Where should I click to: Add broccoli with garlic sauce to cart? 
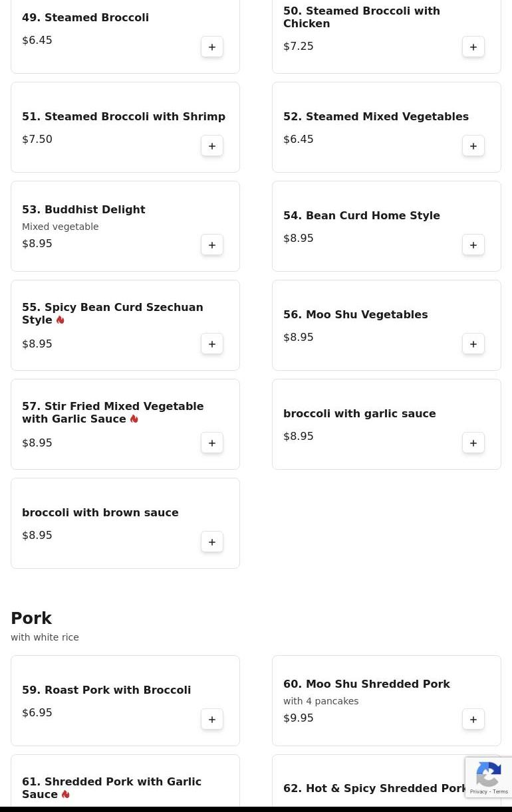click(x=473, y=443)
